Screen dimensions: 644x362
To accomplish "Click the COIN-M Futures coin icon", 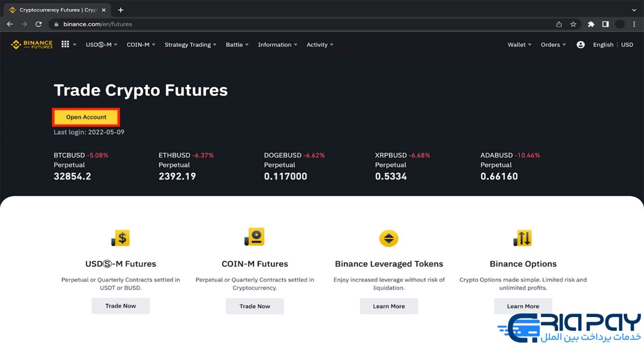I will click(254, 237).
